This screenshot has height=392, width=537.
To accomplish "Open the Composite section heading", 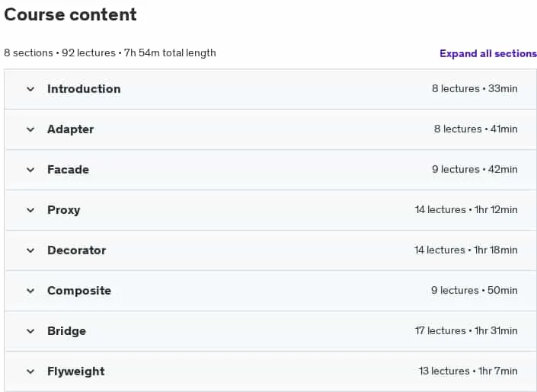I will (x=79, y=291).
